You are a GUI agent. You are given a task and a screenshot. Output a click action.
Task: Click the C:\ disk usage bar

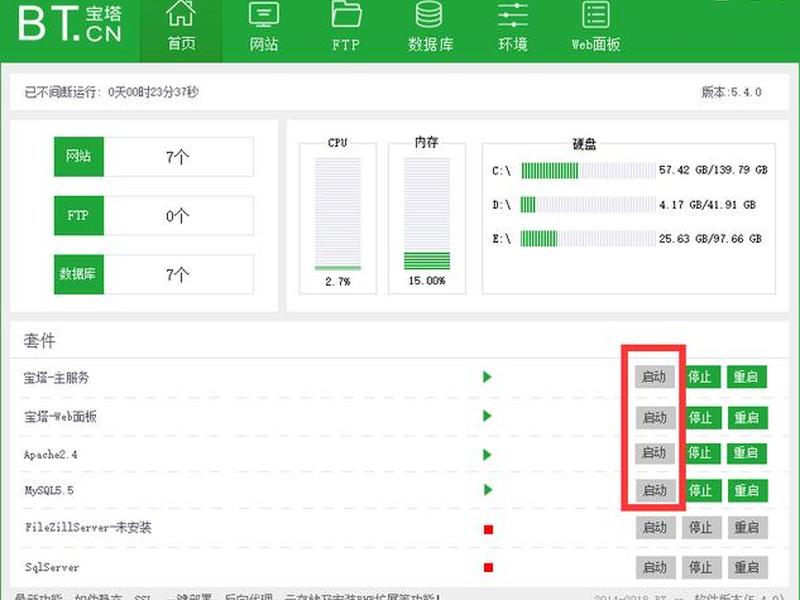588,170
